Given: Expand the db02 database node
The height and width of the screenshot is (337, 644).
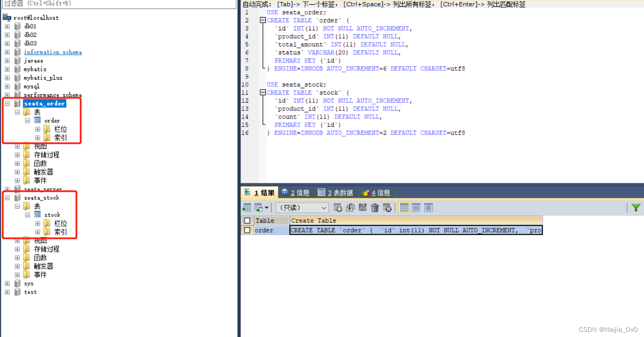Looking at the screenshot, I should (x=7, y=35).
